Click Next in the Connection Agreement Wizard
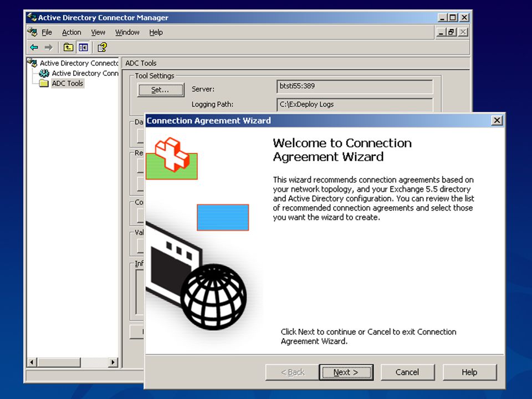The image size is (532, 399). tap(346, 372)
